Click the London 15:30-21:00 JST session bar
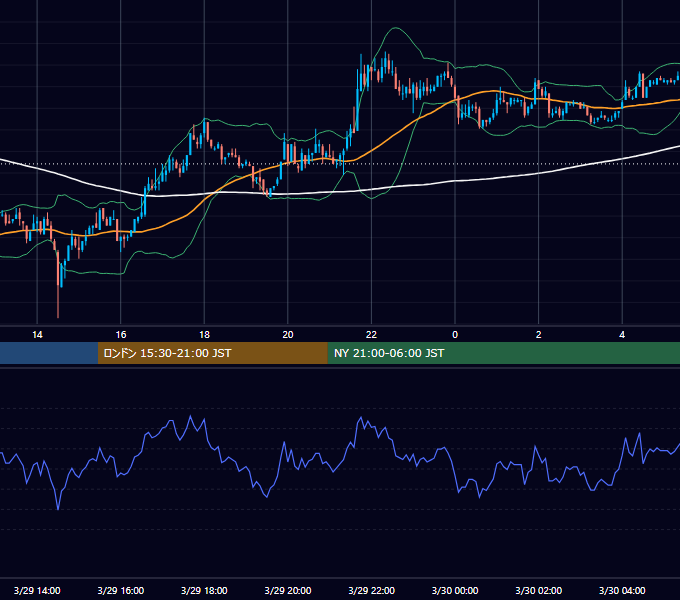 (212, 353)
